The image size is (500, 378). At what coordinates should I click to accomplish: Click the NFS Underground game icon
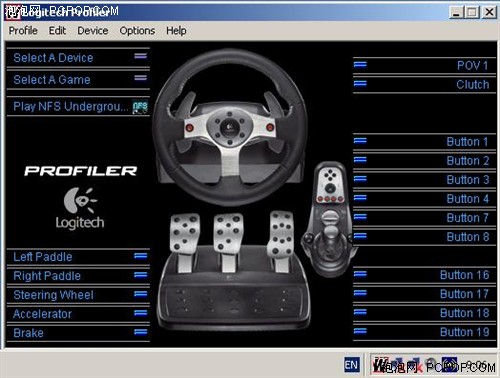[x=140, y=107]
